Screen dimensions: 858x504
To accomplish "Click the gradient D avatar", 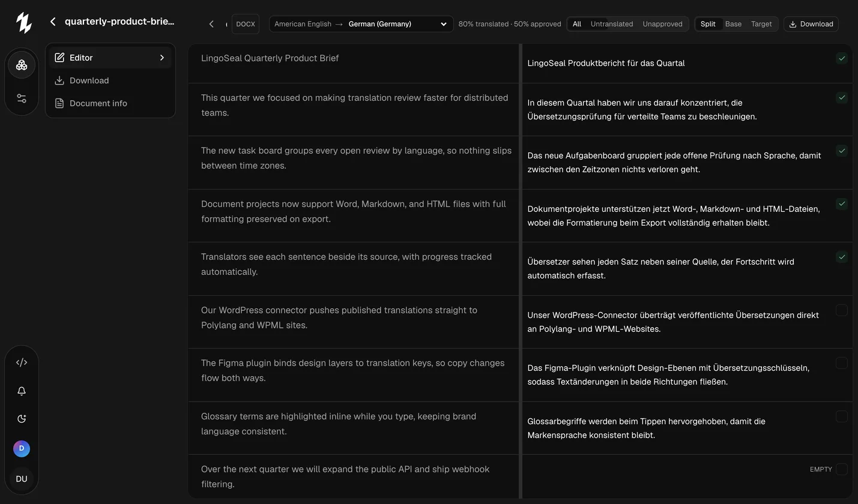I will (22, 448).
